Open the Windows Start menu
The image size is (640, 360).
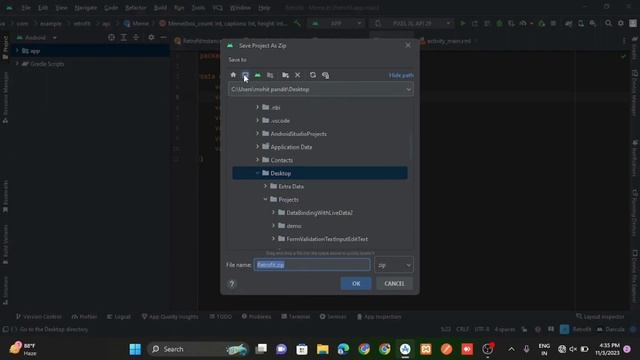point(135,349)
